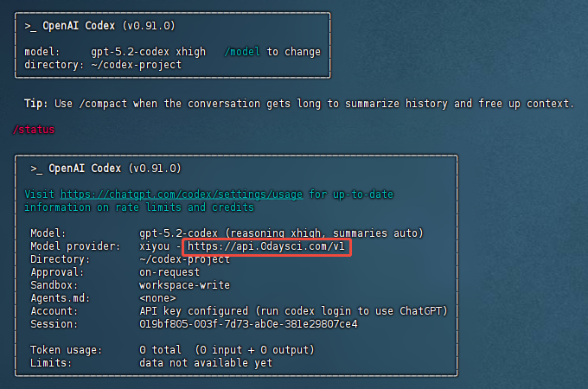The height and width of the screenshot is (389, 588).
Task: Click the 'Model provider:' label
Action: pos(75,246)
